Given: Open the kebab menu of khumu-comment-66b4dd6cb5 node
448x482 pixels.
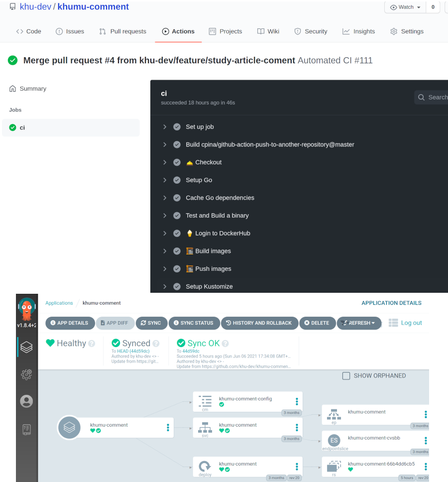Looking at the screenshot, I should tap(426, 467).
